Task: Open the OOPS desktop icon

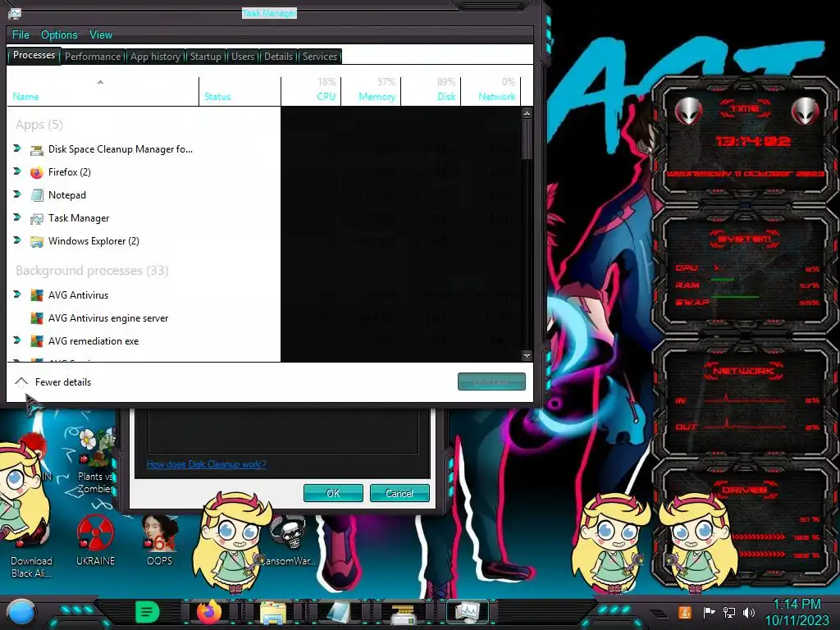Action: pos(160,541)
